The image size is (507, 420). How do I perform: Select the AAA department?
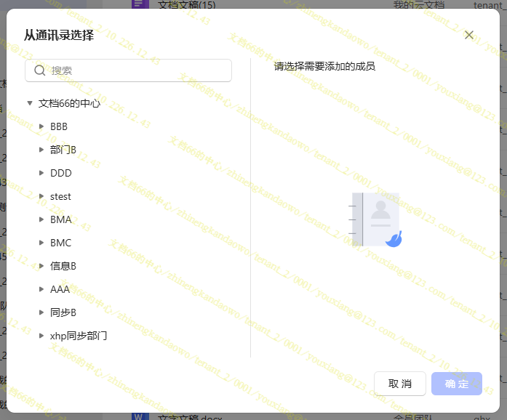(60, 289)
